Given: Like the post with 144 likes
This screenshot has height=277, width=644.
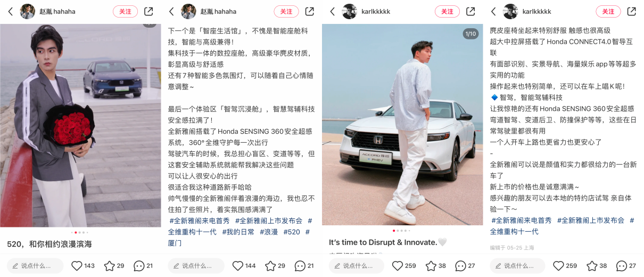Looking at the screenshot, I should (x=238, y=266).
